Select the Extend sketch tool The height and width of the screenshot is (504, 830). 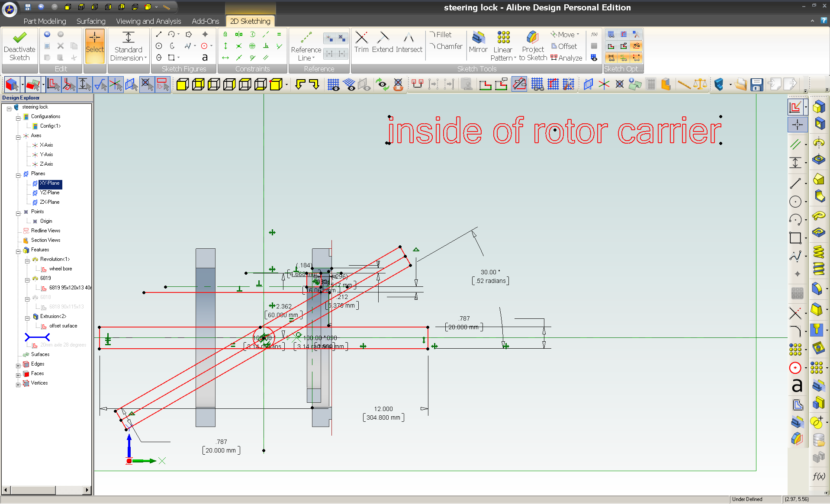click(383, 42)
